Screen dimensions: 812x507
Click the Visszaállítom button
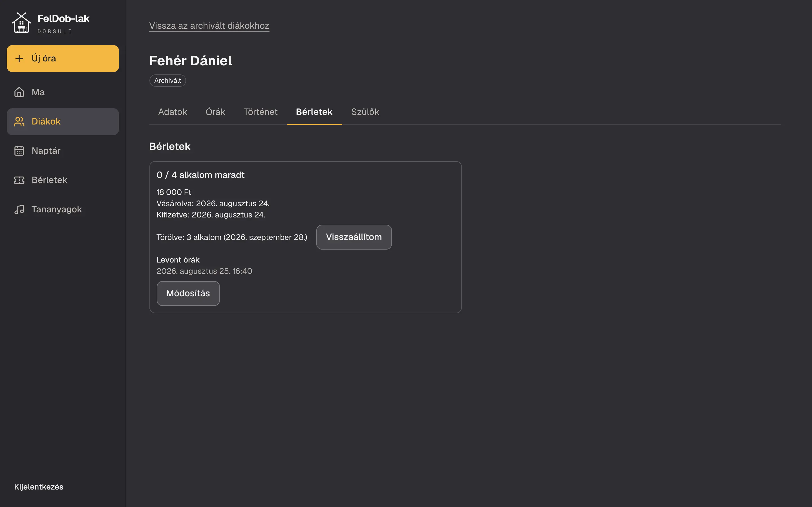(354, 237)
